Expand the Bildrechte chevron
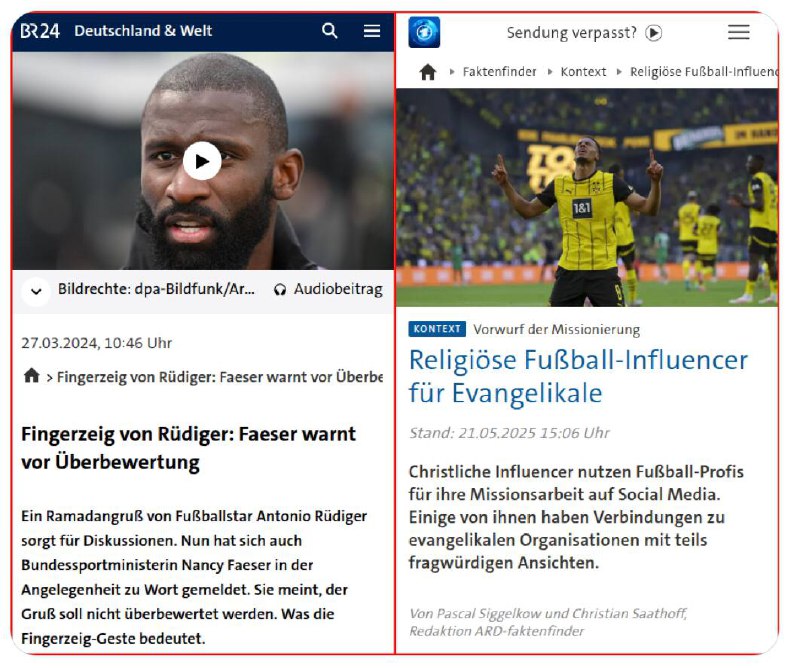 (x=36, y=291)
